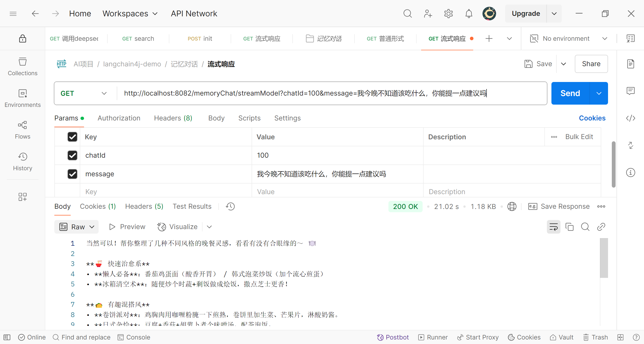Click the code snippet icon

pyautogui.click(x=630, y=118)
